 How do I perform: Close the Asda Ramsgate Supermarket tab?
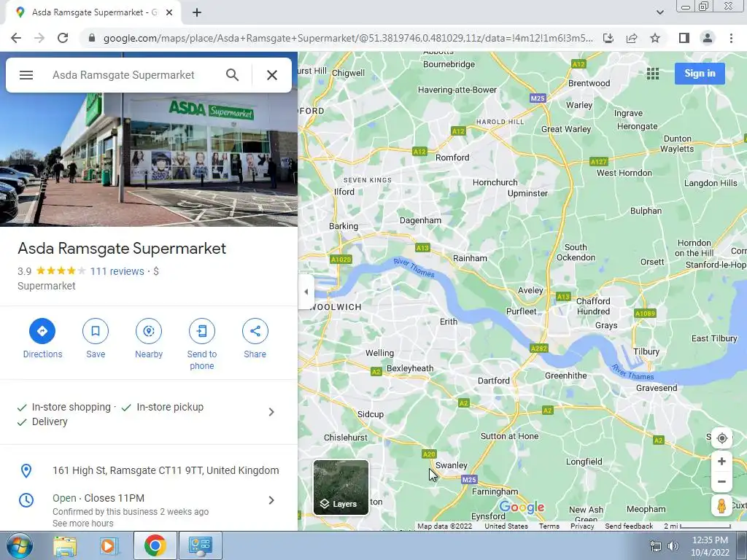[x=169, y=13]
